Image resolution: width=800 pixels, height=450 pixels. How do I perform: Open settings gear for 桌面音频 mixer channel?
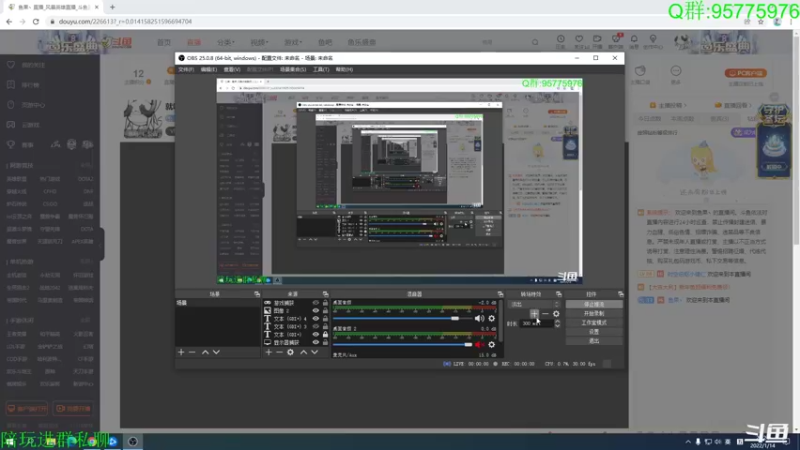[x=491, y=318]
